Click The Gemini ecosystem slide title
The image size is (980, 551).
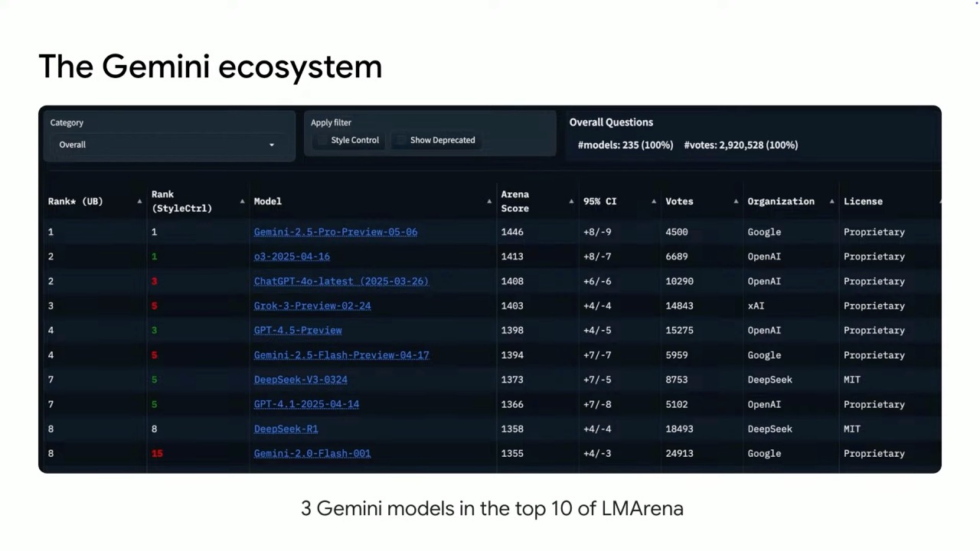tap(211, 67)
